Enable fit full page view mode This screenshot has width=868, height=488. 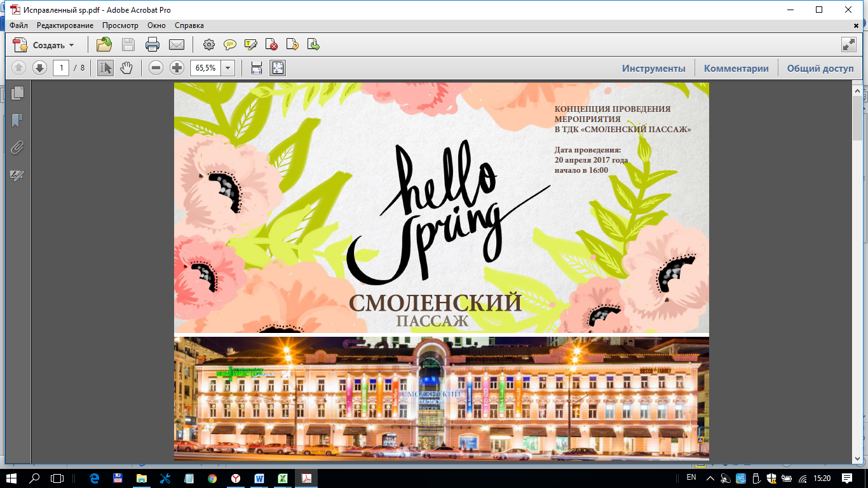point(278,68)
